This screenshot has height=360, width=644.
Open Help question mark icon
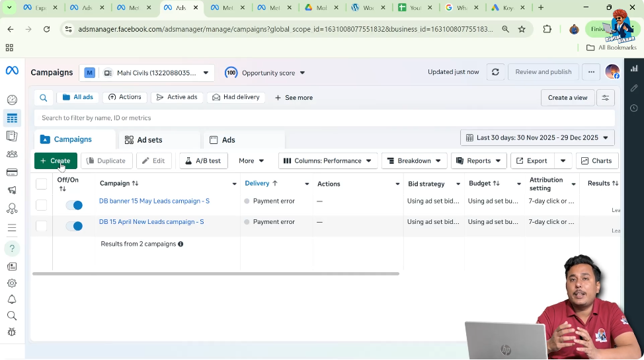[12, 248]
